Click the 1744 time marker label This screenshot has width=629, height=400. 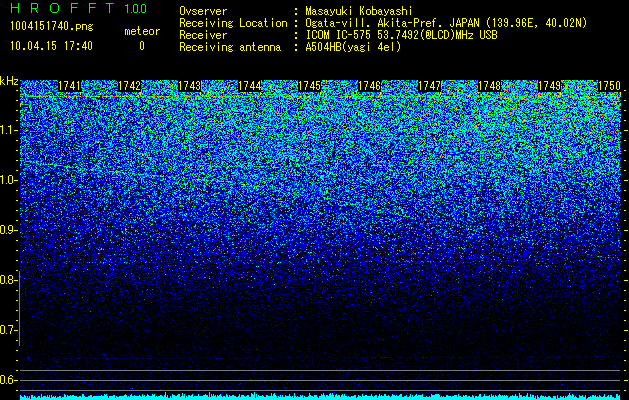[x=250, y=86]
